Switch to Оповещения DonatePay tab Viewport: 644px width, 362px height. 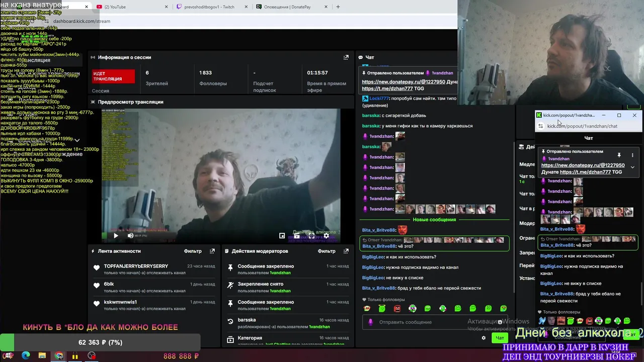(292, 7)
